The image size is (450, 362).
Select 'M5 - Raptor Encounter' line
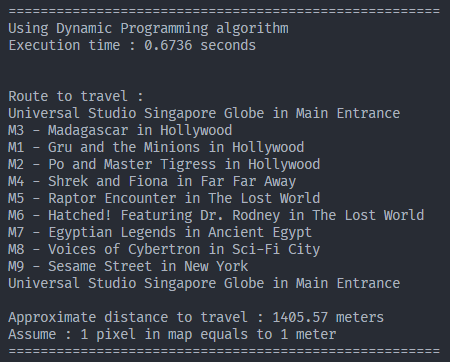(x=164, y=198)
